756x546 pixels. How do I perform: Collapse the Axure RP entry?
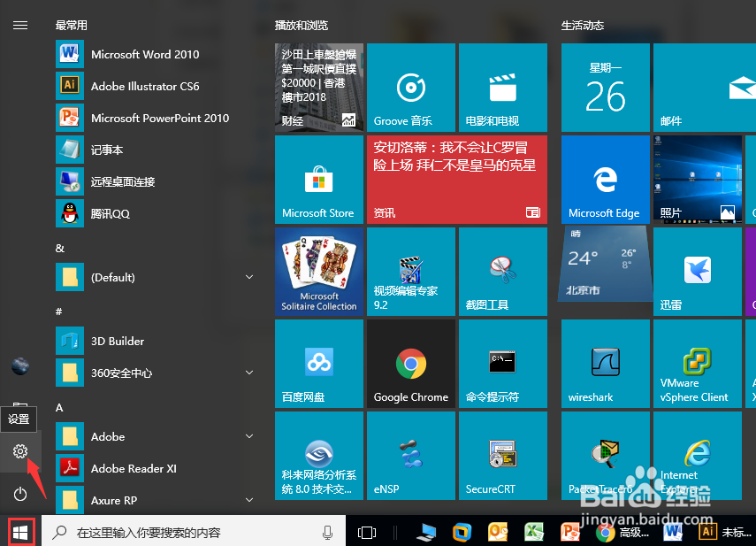click(x=248, y=500)
